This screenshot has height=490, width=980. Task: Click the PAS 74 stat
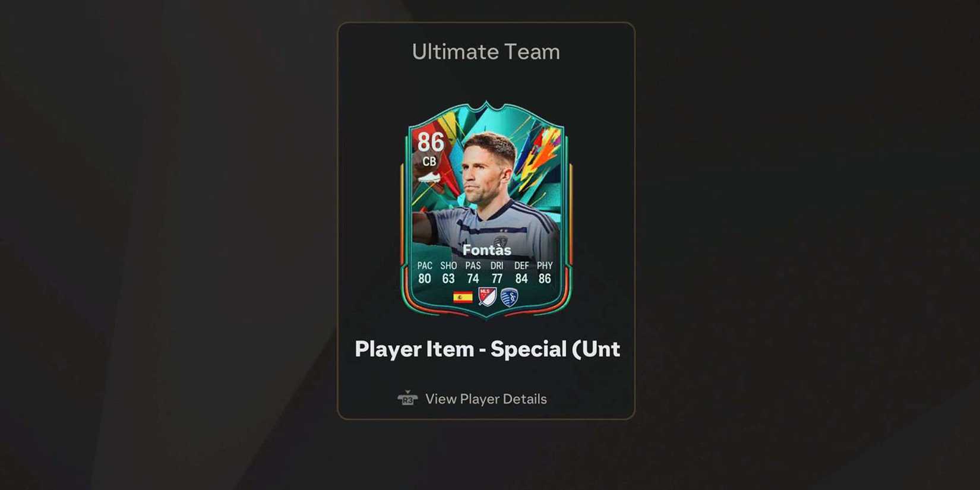(473, 273)
